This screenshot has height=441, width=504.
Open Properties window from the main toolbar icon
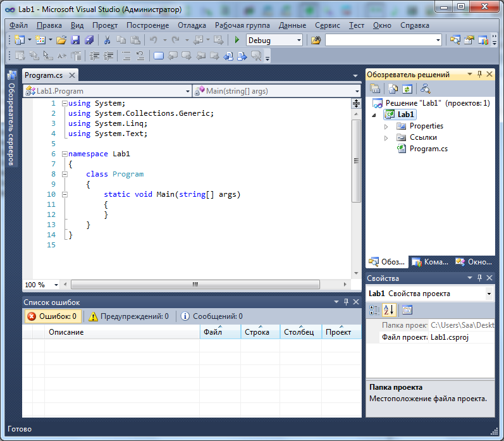point(469,40)
